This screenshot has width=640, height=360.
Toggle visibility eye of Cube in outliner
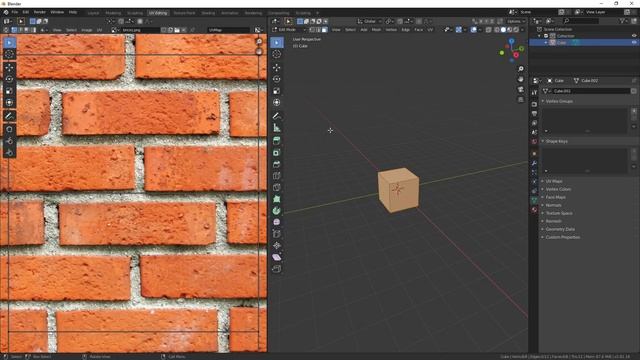coord(634,42)
